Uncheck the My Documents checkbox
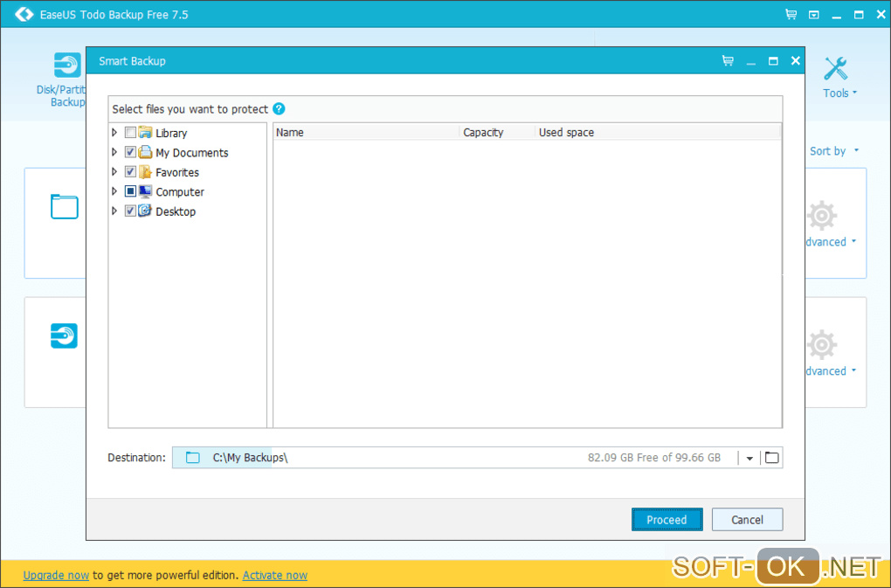891x588 pixels. [x=130, y=152]
